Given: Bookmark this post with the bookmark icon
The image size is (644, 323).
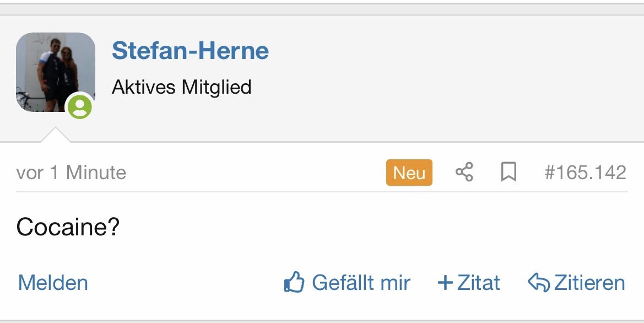Looking at the screenshot, I should (508, 173).
